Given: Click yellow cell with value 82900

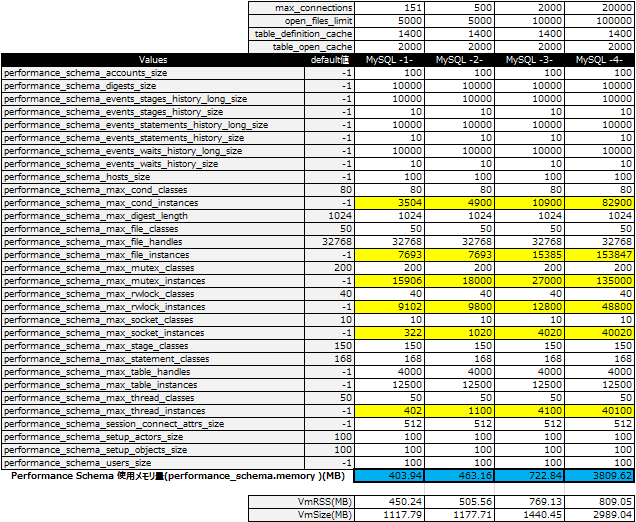Looking at the screenshot, I should (599, 203).
